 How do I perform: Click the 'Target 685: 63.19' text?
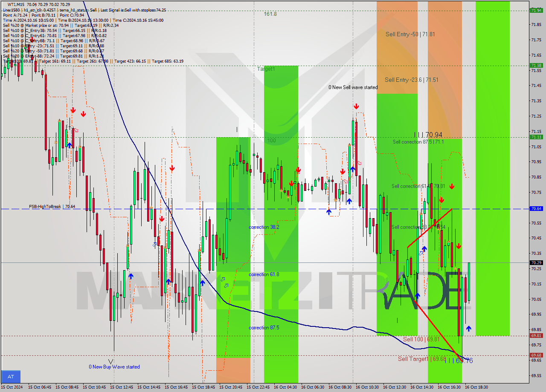pos(168,61)
